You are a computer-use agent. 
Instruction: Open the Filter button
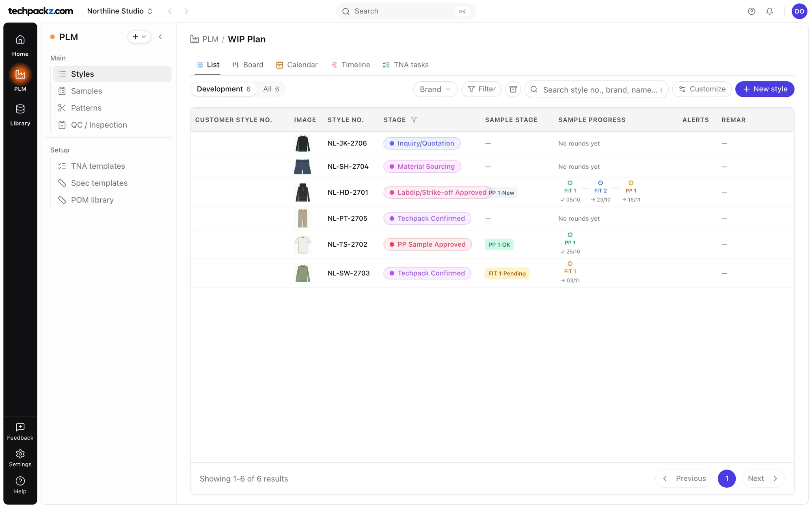[x=482, y=89]
